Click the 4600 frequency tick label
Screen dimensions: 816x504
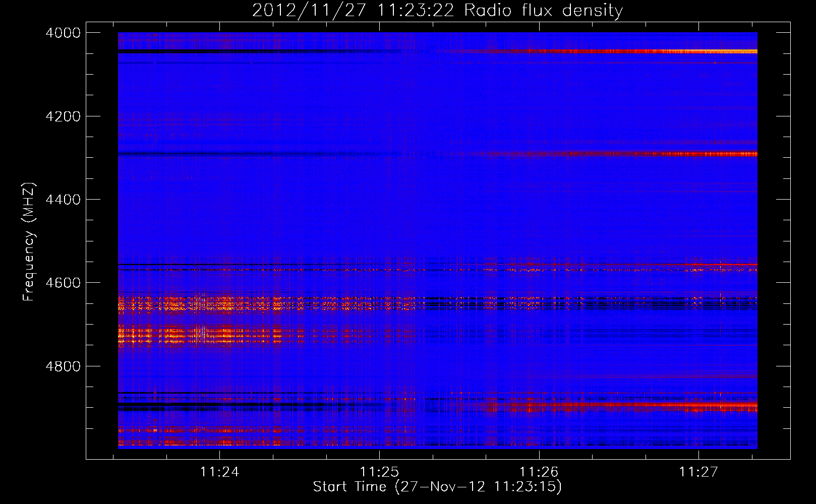coord(63,283)
